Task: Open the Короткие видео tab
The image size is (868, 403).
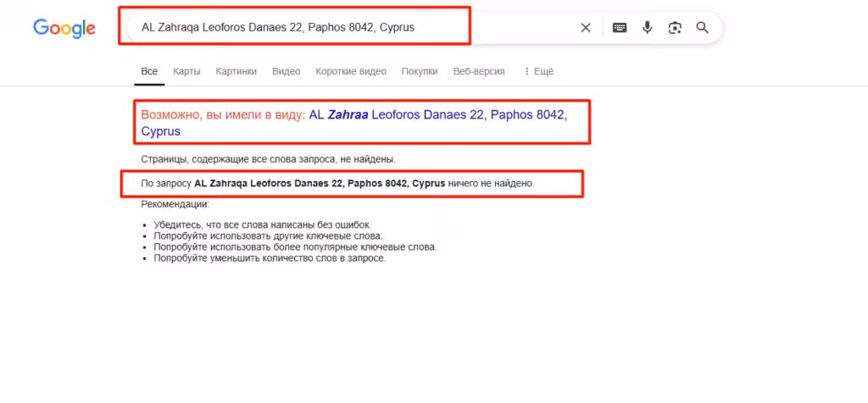Action: coord(351,71)
